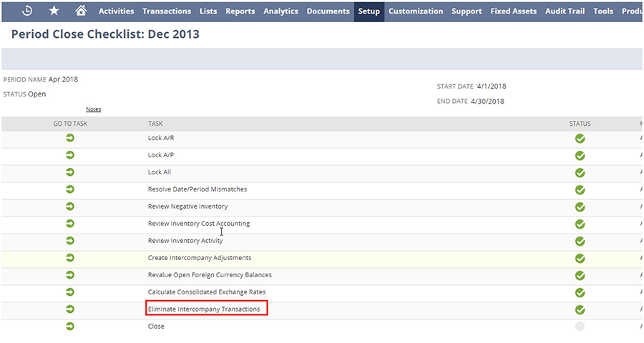
Task: Click green status checkmark for Lock All
Action: pyautogui.click(x=580, y=173)
